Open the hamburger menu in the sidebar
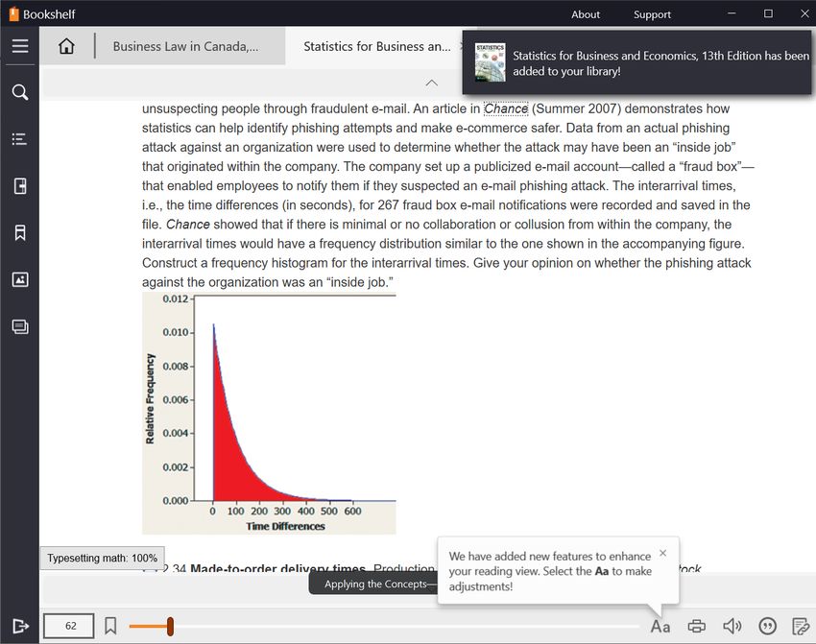 20,46
